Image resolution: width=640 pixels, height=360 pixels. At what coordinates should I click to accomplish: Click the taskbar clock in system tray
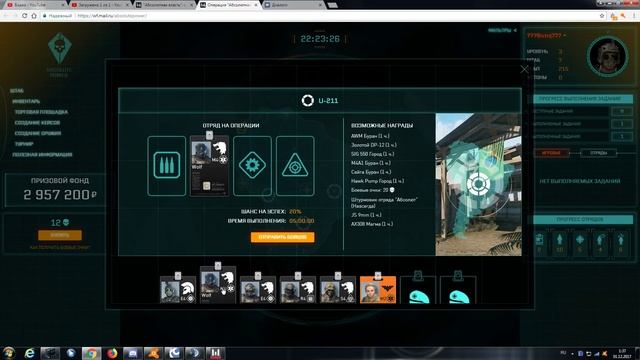point(622,353)
